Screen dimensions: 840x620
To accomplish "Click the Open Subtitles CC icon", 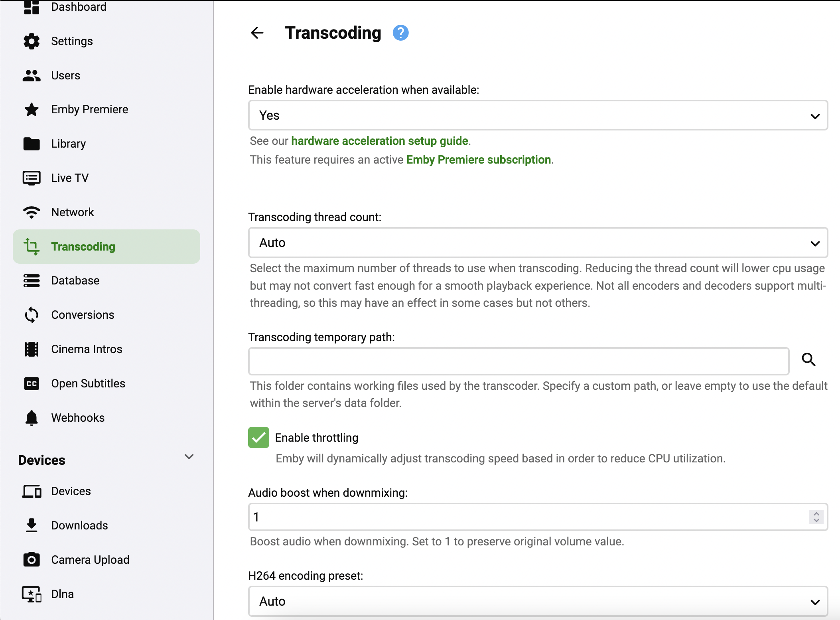I will pos(32,383).
